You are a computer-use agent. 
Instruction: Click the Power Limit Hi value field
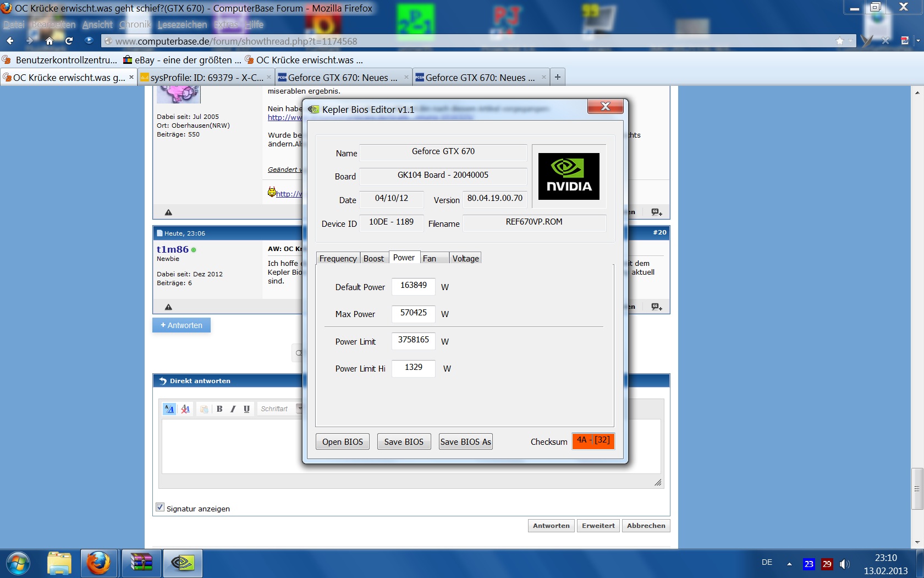tap(414, 368)
